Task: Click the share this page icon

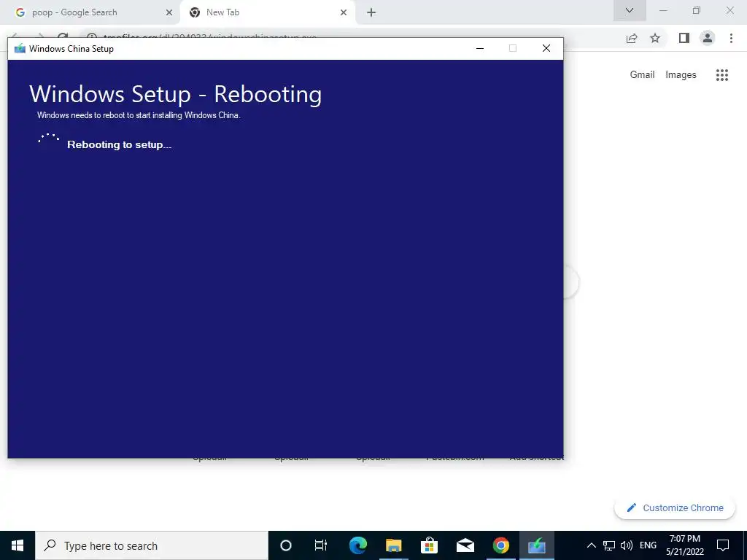Action: pyautogui.click(x=632, y=38)
